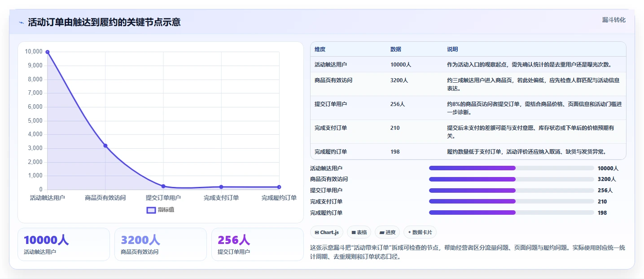Click the 漏斗转化 tag in header
This screenshot has height=279, width=644.
coord(613,20)
